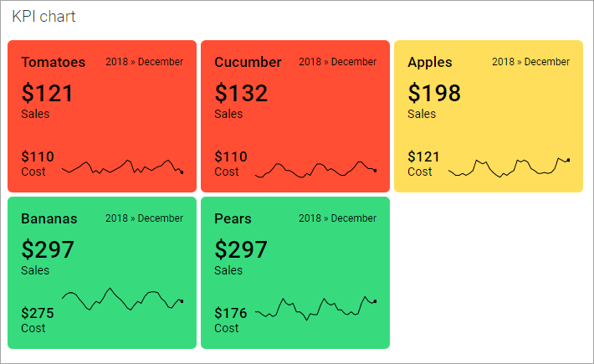This screenshot has height=364, width=594.
Task: Click the Apples $198 sales value
Action: pyautogui.click(x=434, y=93)
